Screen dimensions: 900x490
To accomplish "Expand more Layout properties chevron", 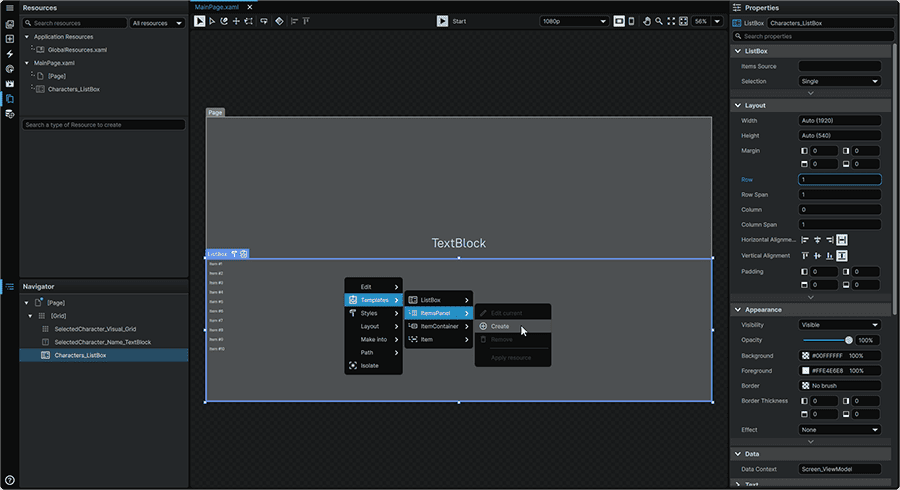I will 810,297.
